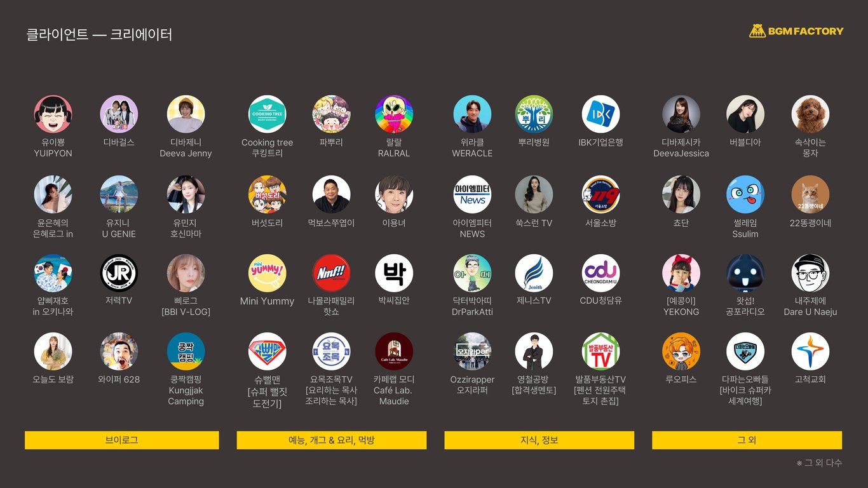Screen dimensions: 868x488
Task: Click the 위라클 WERACLE profile photo
Action: coord(472,114)
